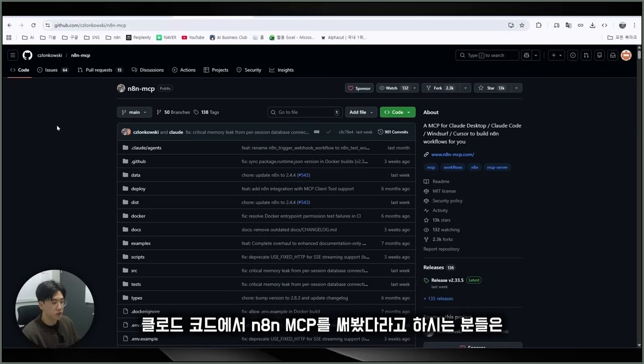644x364 pixels.
Task: Click the Sponsor button
Action: click(x=359, y=88)
